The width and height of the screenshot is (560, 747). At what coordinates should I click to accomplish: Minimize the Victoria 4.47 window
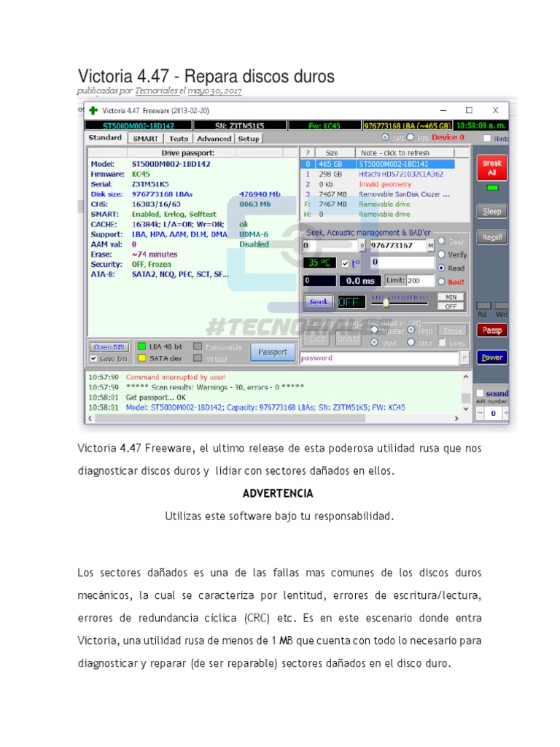pyautogui.click(x=443, y=110)
